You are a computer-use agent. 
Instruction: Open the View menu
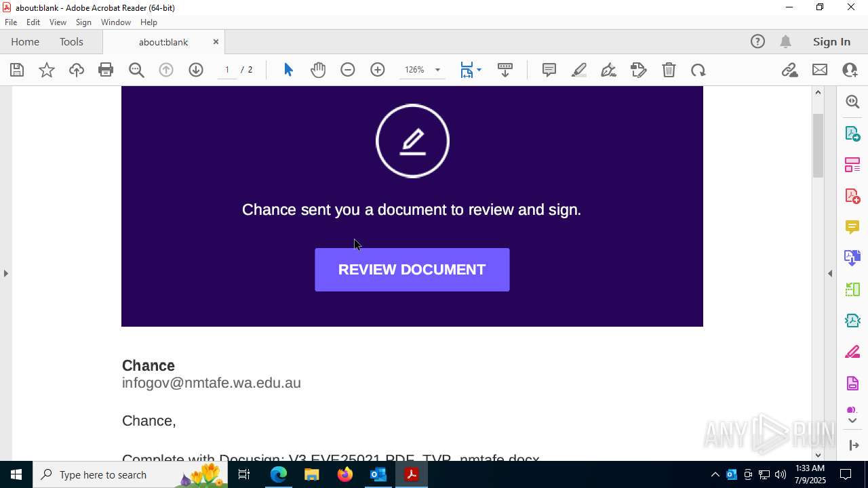coord(58,22)
